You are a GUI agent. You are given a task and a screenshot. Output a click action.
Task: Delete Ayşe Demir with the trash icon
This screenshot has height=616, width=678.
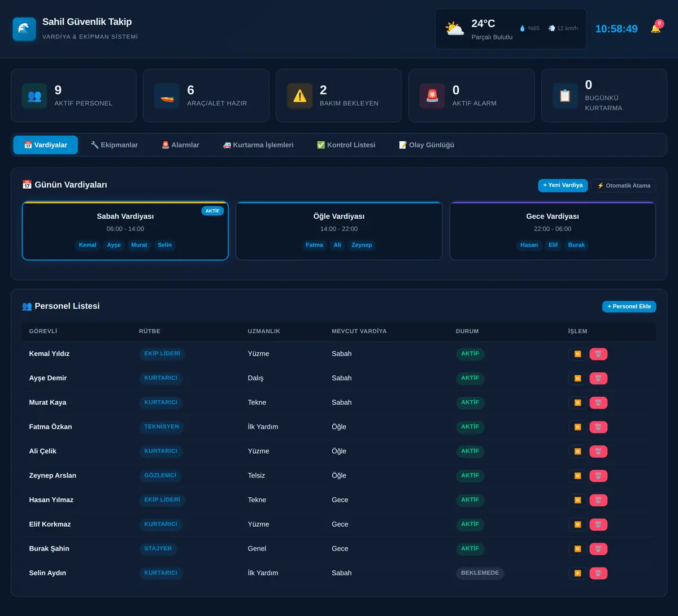[x=598, y=378]
